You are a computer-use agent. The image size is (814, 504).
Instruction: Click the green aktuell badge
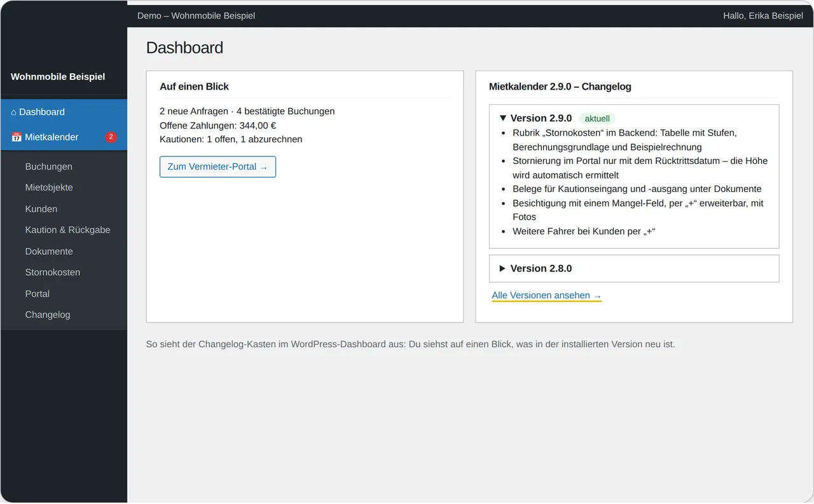[597, 118]
